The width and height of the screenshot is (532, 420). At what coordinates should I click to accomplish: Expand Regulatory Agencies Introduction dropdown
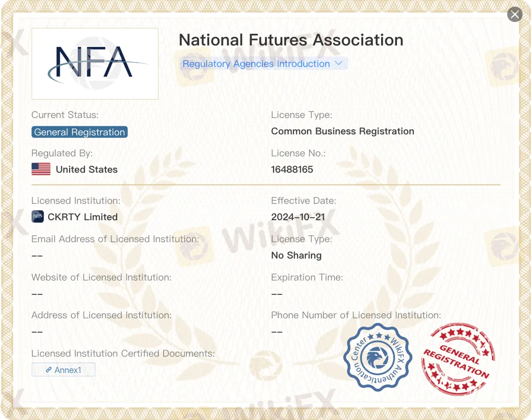point(263,64)
